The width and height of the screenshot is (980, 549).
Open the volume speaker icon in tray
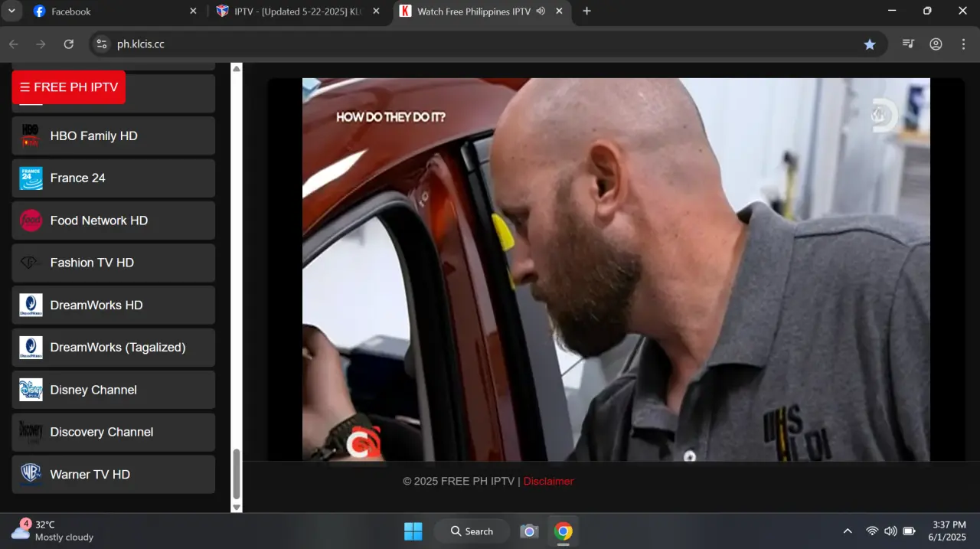(890, 531)
